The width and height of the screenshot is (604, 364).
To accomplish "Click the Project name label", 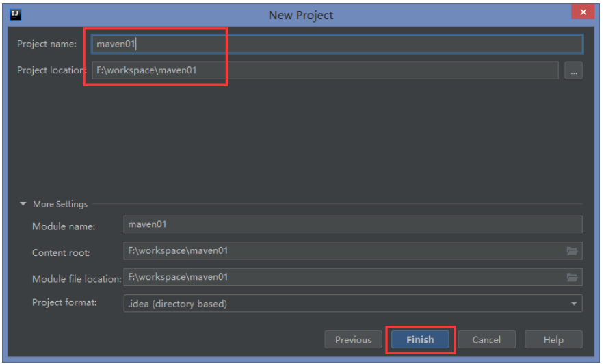I will 47,44.
